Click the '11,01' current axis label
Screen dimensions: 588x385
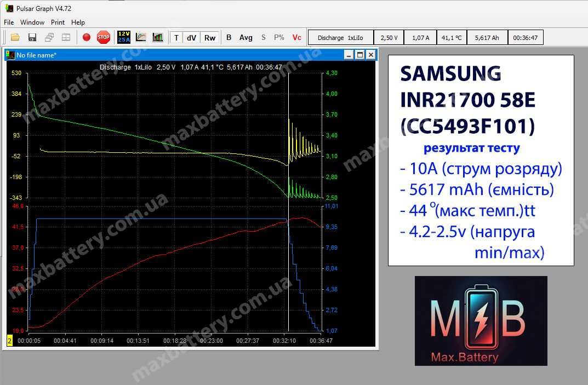[x=331, y=206]
